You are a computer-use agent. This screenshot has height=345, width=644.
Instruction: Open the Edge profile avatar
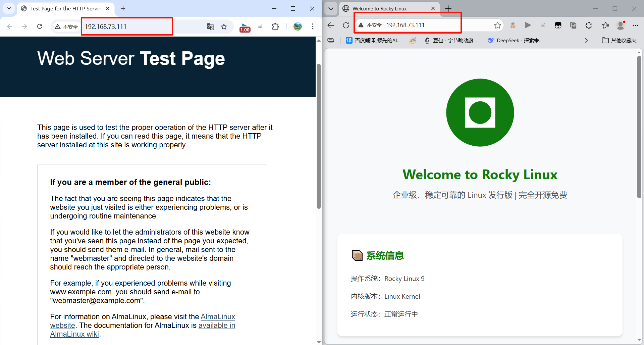(x=621, y=25)
